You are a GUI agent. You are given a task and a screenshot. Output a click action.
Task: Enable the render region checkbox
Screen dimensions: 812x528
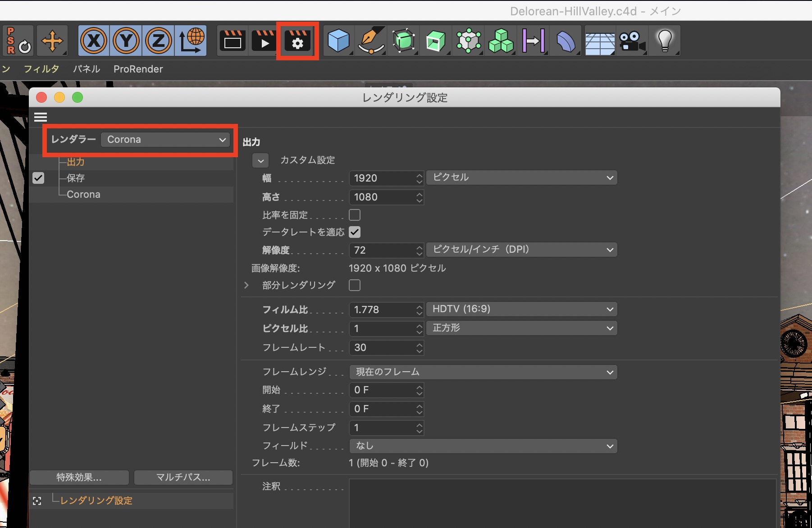click(355, 285)
